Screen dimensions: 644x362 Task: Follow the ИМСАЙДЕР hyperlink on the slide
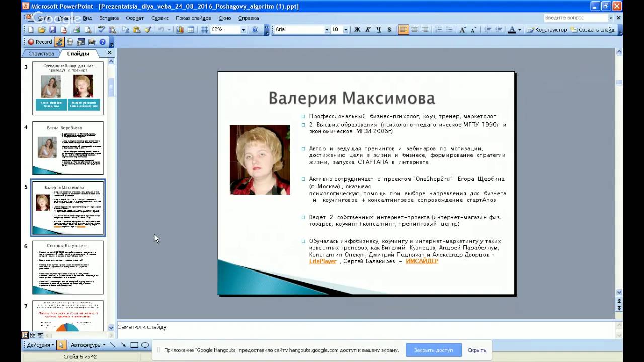(x=422, y=261)
